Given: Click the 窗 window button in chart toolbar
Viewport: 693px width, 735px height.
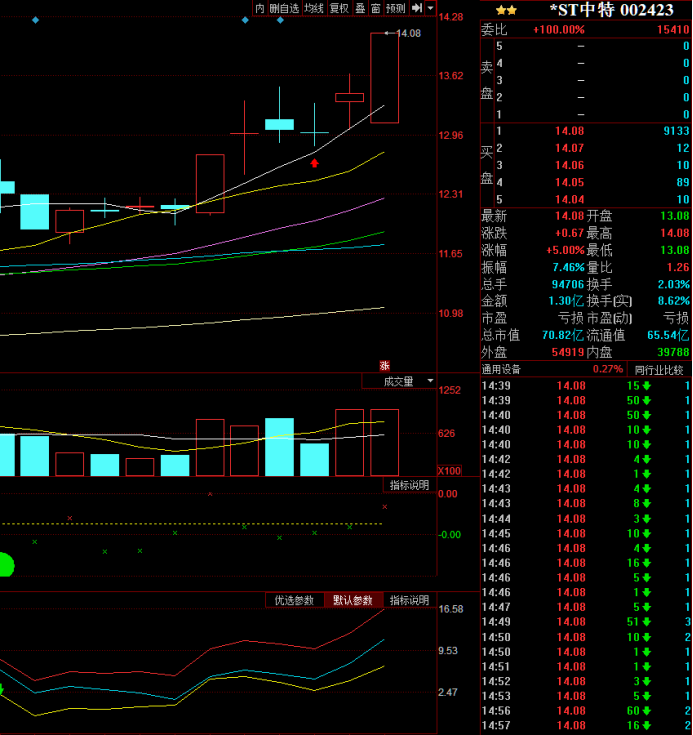Looking at the screenshot, I should click(375, 8).
